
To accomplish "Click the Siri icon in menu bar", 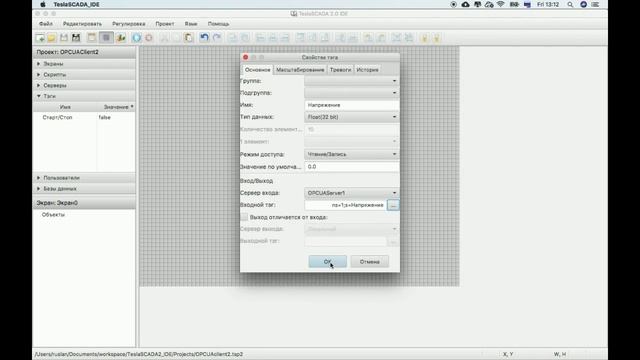I will 584,4.
